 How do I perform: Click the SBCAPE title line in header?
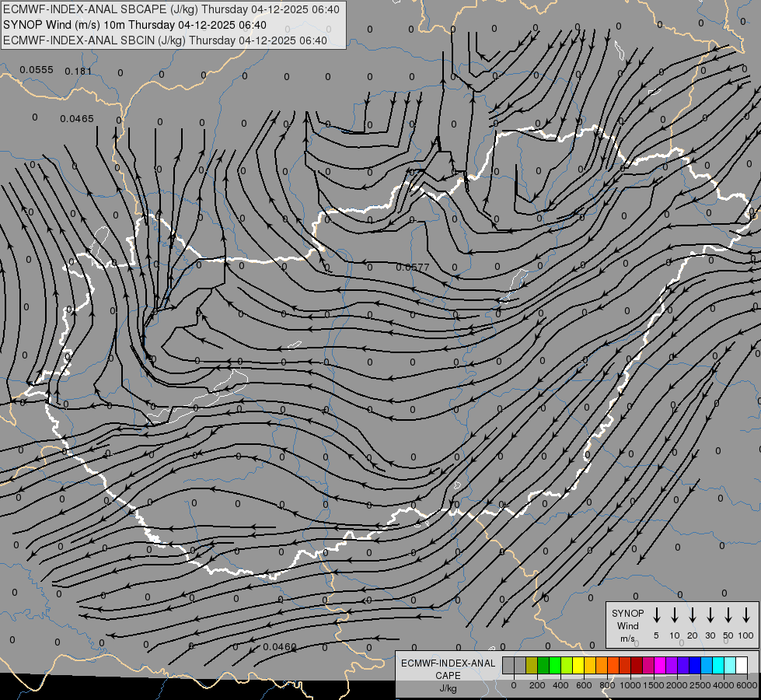pos(171,9)
